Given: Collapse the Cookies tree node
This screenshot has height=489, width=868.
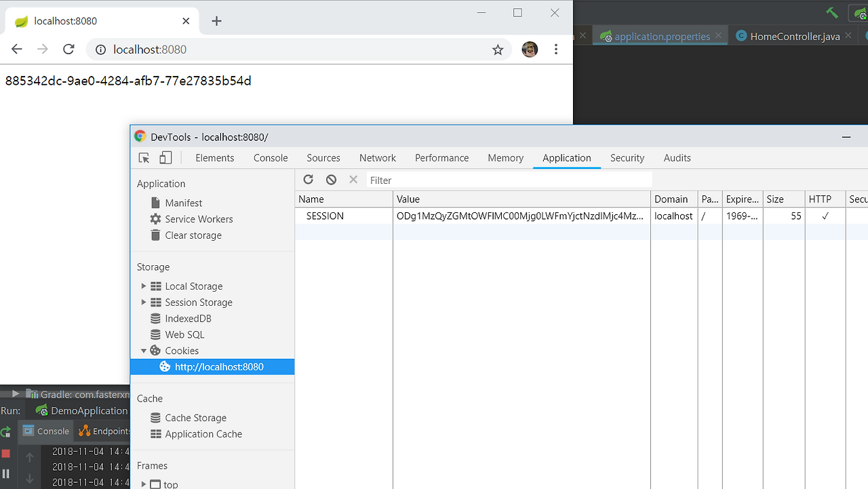Looking at the screenshot, I should tap(143, 351).
